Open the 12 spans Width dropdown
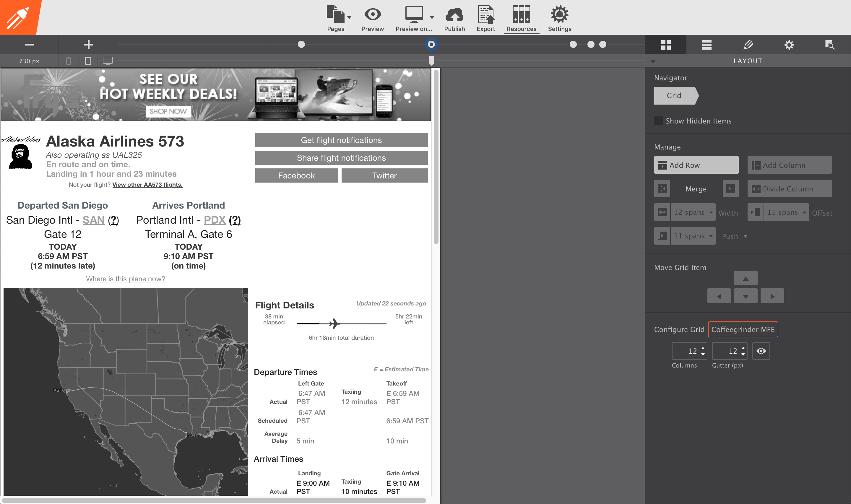851x504 pixels. 693,212
